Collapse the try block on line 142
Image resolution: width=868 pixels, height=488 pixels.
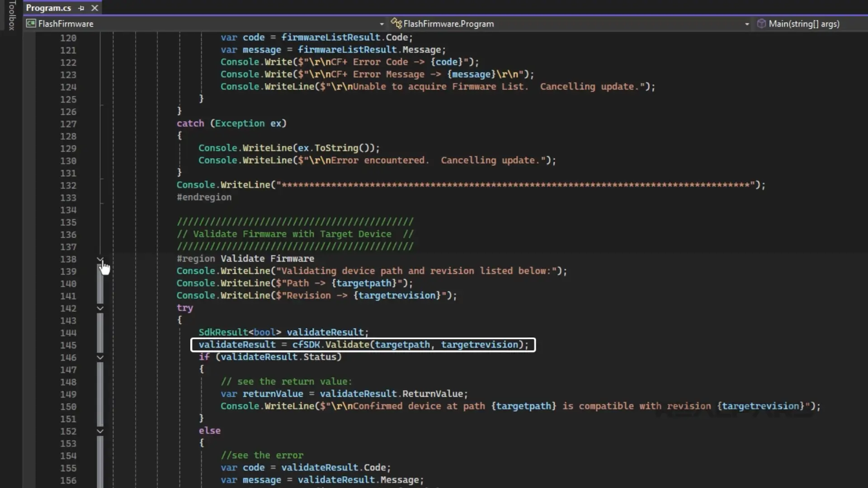click(100, 308)
